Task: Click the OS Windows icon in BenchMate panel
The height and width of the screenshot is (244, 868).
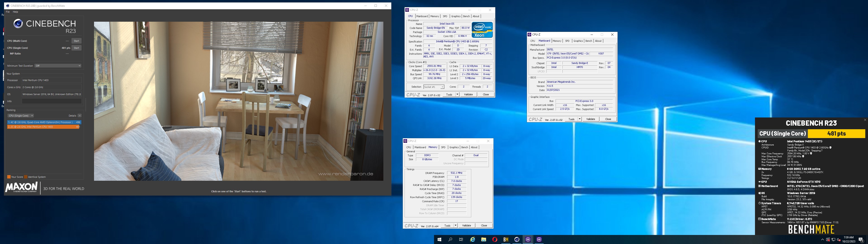Action: click(x=759, y=193)
